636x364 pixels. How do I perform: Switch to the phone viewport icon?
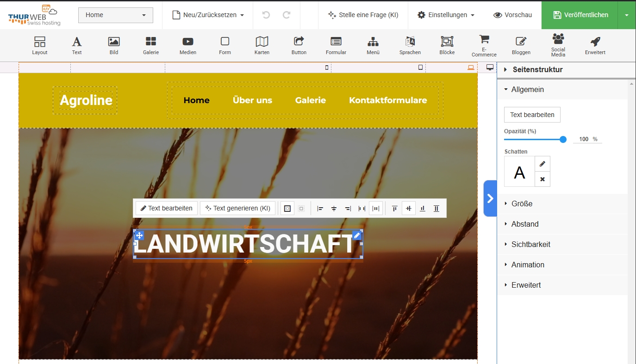[x=327, y=68]
